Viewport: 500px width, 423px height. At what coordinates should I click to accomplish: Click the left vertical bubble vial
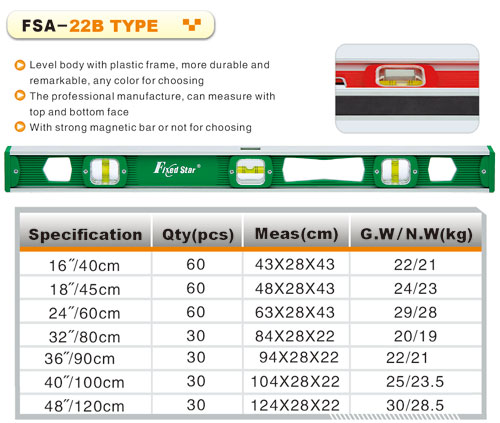point(105,172)
